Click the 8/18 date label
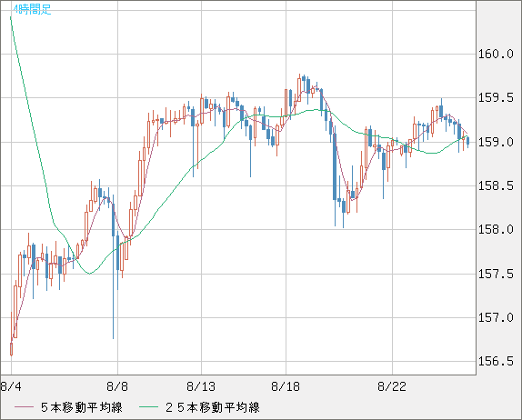 286,386
